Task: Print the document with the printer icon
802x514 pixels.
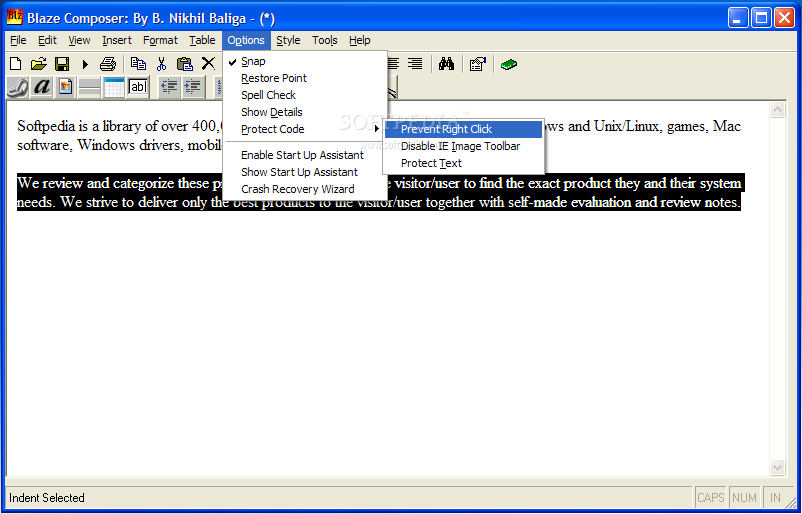Action: 108,64
